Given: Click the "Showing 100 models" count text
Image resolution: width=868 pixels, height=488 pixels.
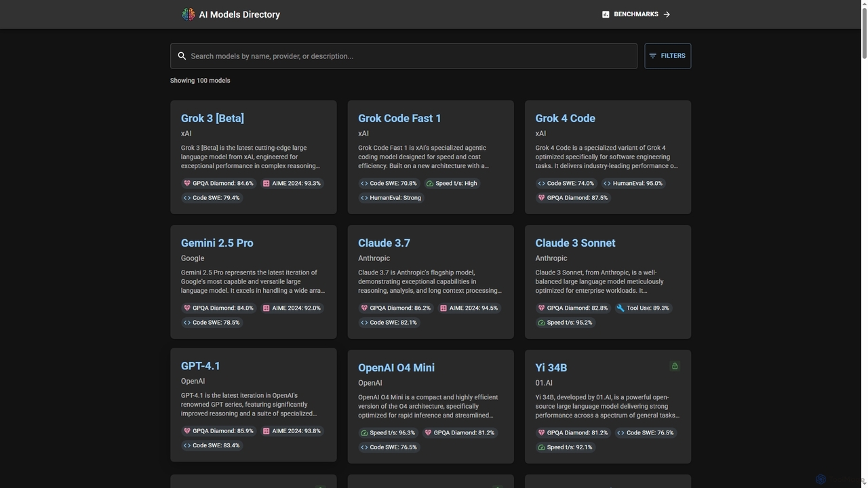Looking at the screenshot, I should [x=200, y=81].
